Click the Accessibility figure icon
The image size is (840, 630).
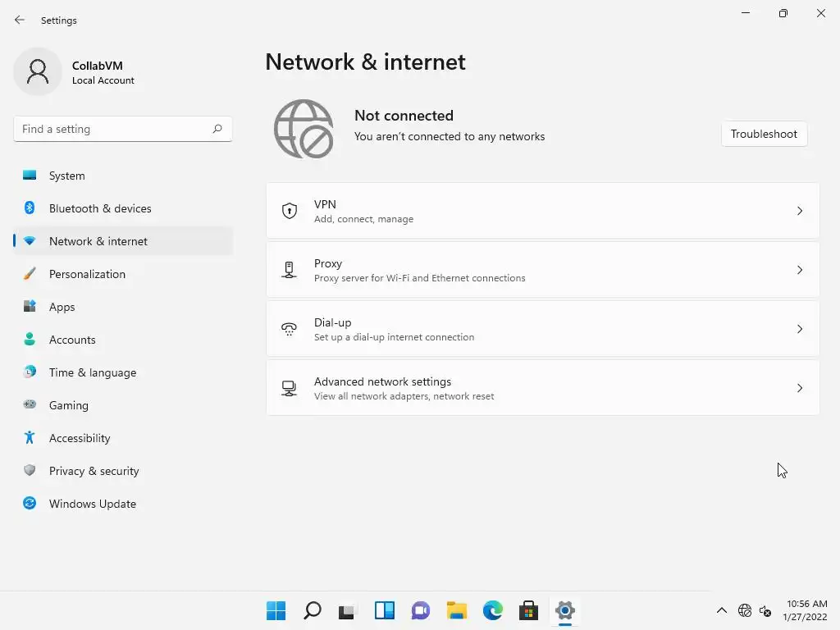[x=30, y=438]
